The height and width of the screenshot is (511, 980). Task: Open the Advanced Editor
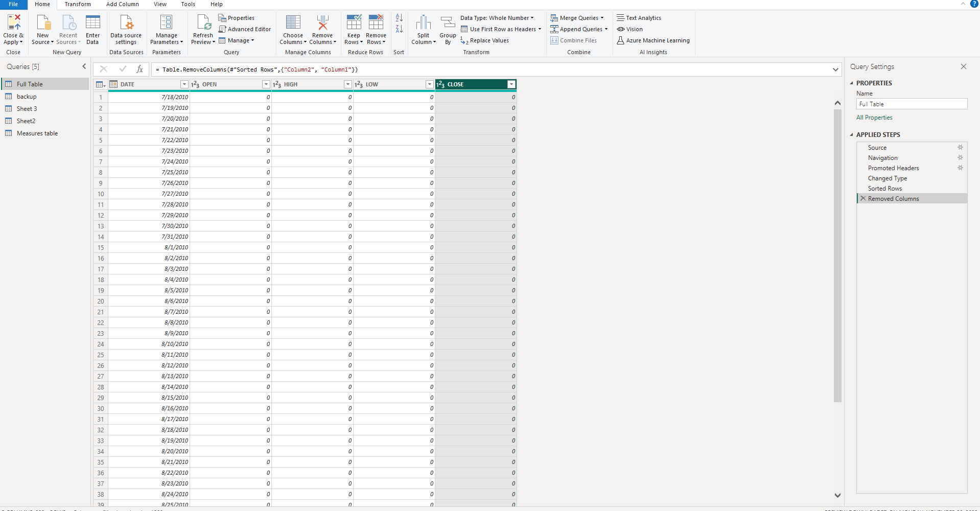click(245, 29)
